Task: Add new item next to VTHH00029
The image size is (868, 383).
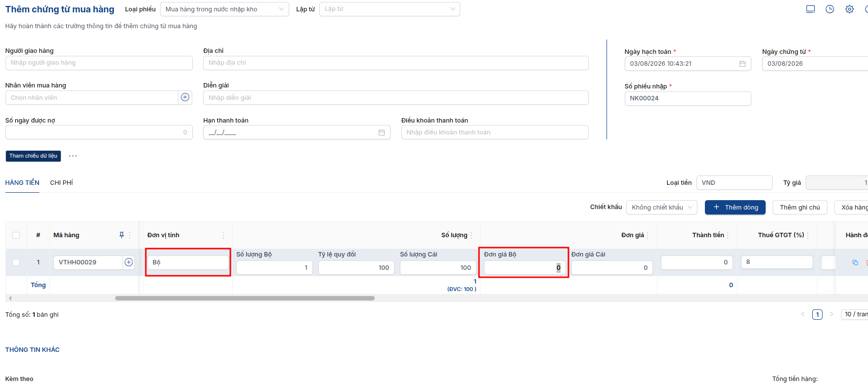Action: point(129,262)
